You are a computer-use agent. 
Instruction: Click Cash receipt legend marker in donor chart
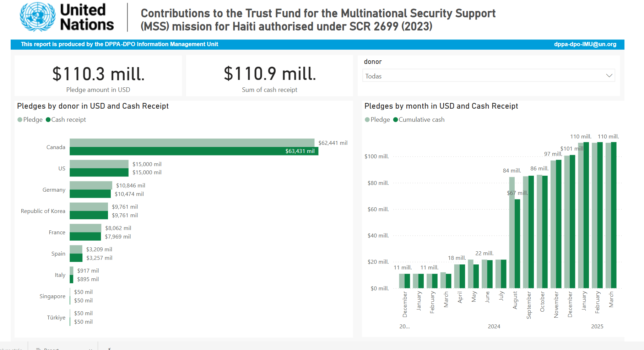pos(48,120)
